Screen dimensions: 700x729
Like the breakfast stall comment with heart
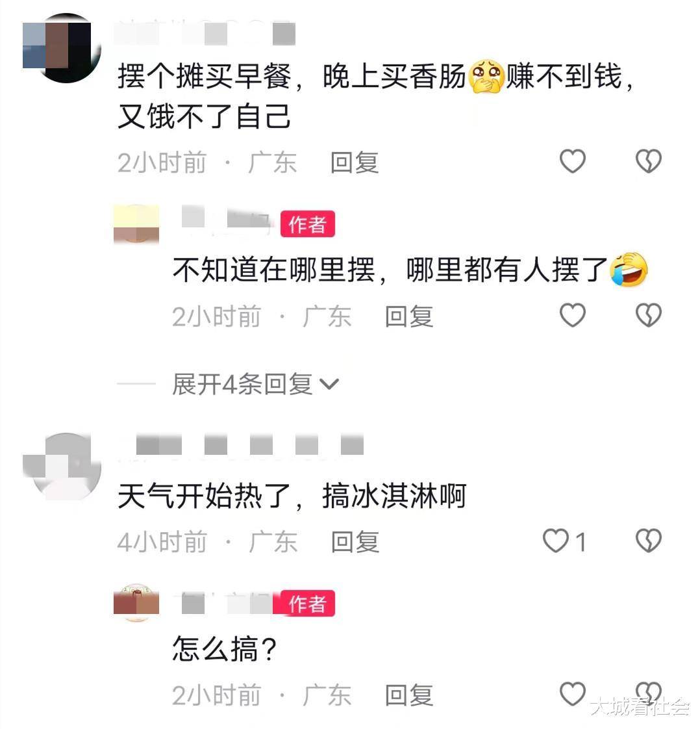tap(572, 161)
